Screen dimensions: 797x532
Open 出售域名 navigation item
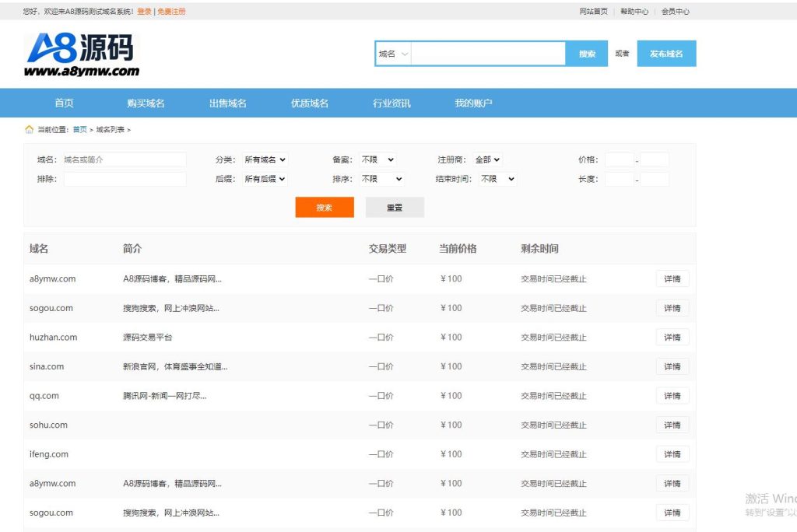pos(228,103)
